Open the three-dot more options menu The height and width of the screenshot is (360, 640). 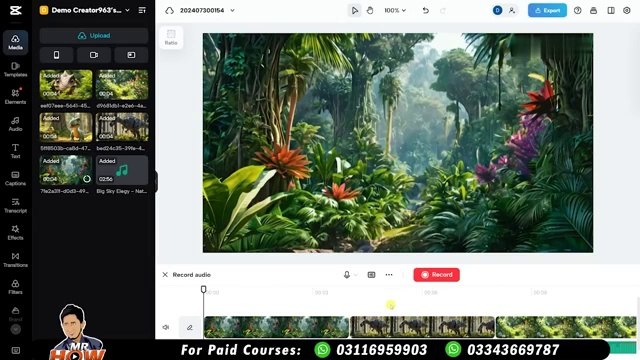pyautogui.click(x=389, y=275)
